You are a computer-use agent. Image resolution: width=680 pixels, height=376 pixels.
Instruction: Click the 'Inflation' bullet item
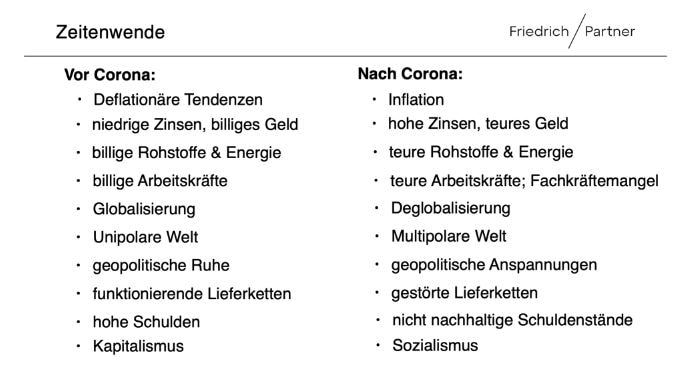[416, 100]
